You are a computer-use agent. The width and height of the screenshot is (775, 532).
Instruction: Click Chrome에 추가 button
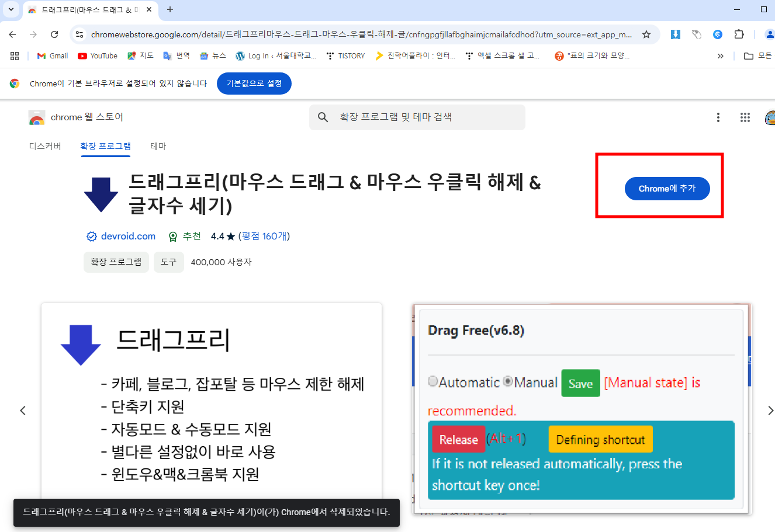tap(667, 189)
